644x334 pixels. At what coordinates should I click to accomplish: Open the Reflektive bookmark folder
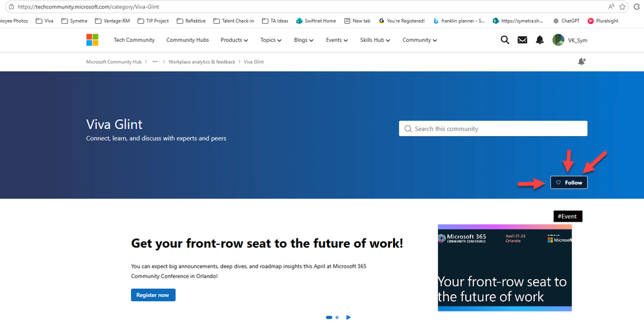tap(191, 21)
